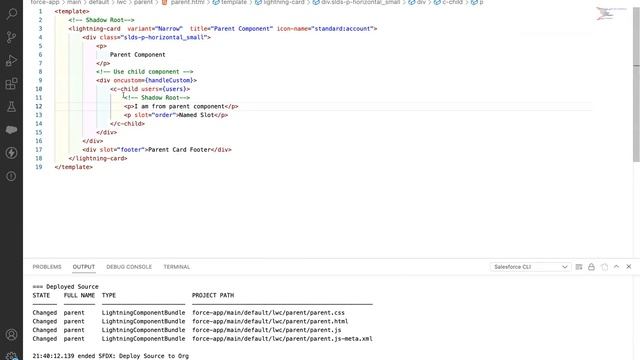This screenshot has width=640, height=360.
Task: Click the PROJECT PATH column header
Action: pos(213,296)
